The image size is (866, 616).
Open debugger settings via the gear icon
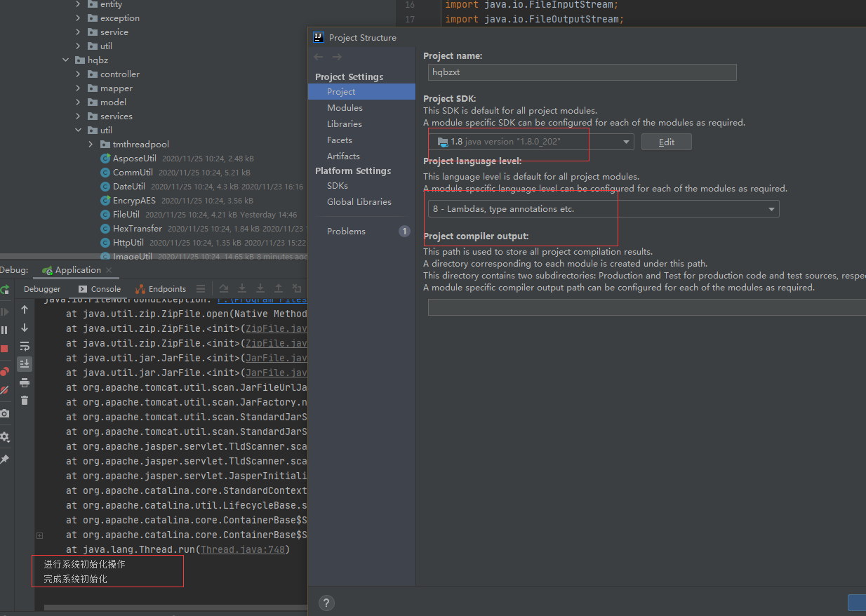pos(5,436)
